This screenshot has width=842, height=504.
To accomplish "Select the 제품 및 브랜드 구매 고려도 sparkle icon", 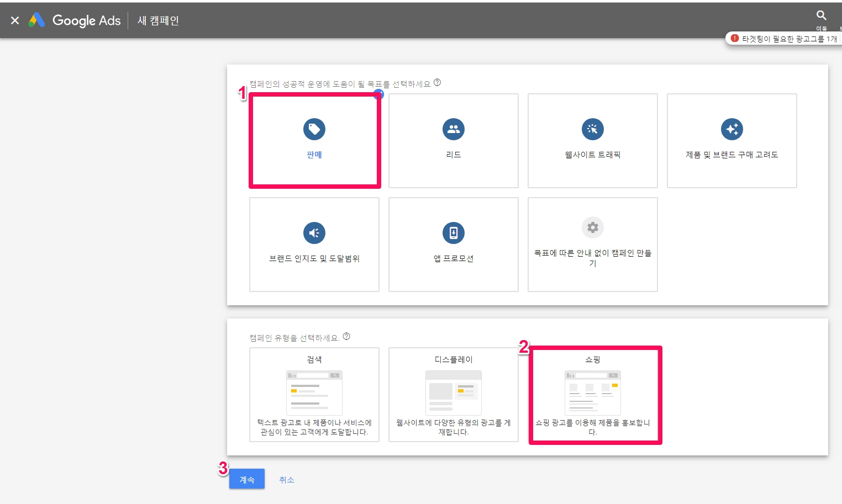I will click(732, 129).
